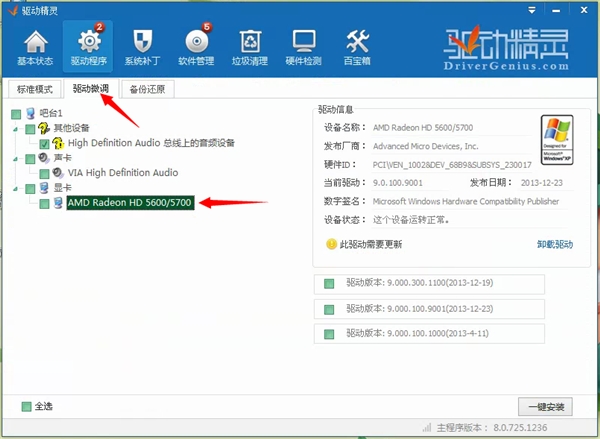Toggle the 全选 select-all checkbox
The image size is (600, 439).
[x=27, y=407]
